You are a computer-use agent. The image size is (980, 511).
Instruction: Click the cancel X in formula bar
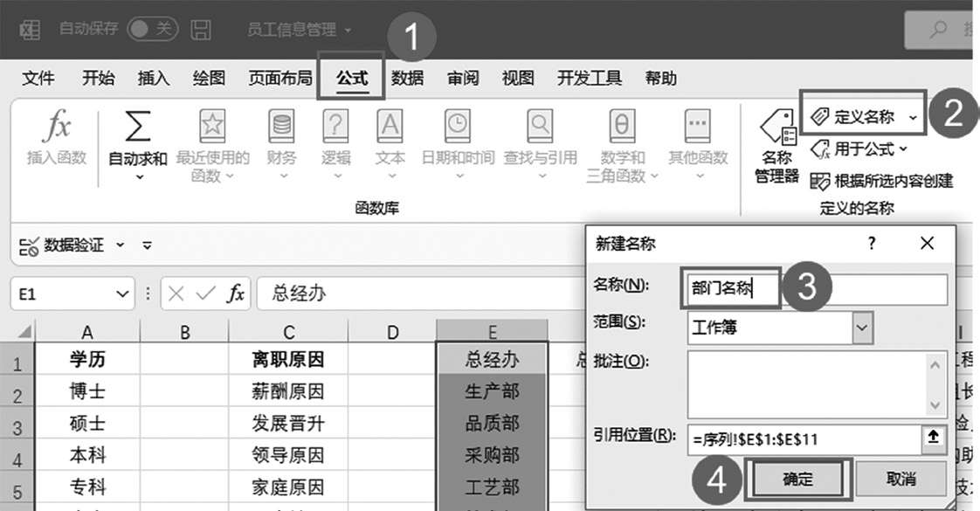coord(176,293)
